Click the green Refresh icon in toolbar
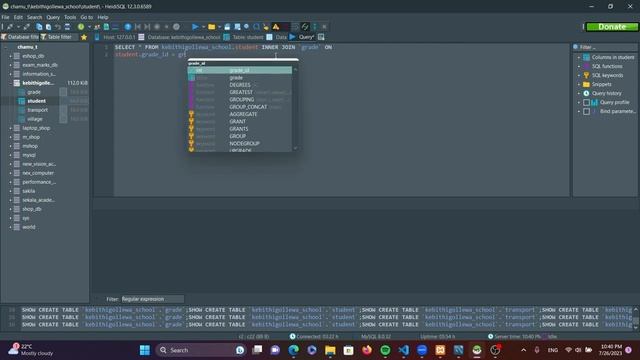Screen dimensions: 640x360 (81, 27)
